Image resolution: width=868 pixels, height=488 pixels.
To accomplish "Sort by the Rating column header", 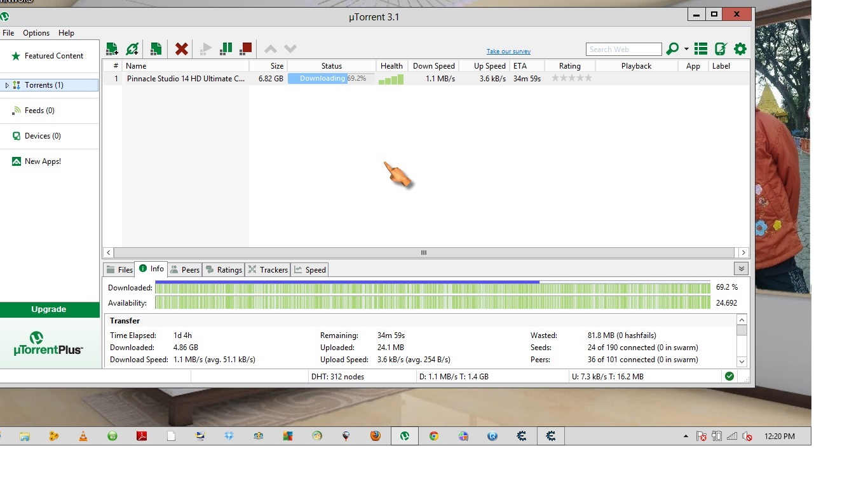I will pos(570,66).
